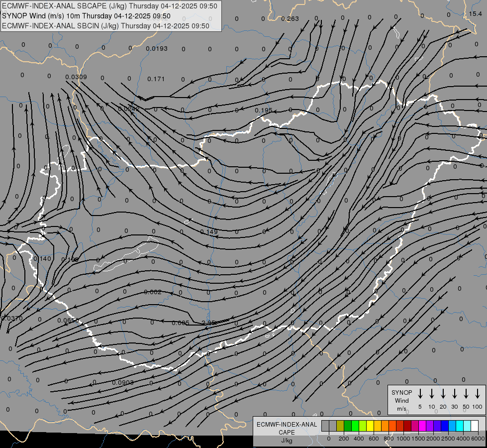The height and width of the screenshot is (448, 487).
Task: Click the 1500 tick label in CAPE legend
Action: (418, 439)
